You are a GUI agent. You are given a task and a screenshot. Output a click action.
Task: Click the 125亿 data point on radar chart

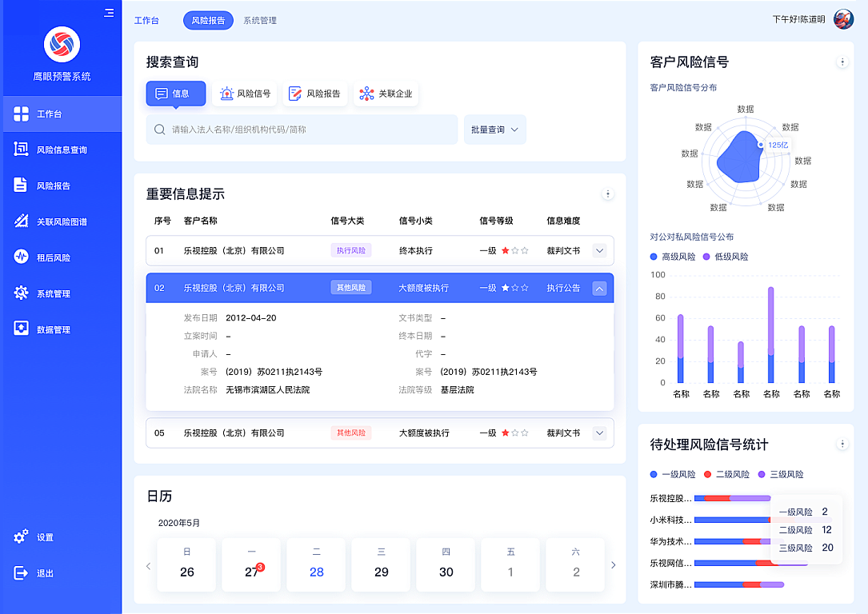[x=761, y=145]
